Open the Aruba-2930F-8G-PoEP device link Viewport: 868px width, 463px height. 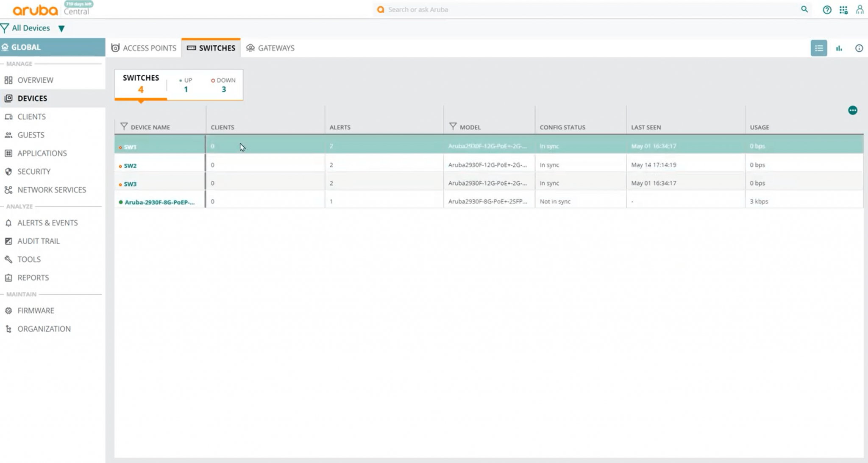(x=159, y=202)
